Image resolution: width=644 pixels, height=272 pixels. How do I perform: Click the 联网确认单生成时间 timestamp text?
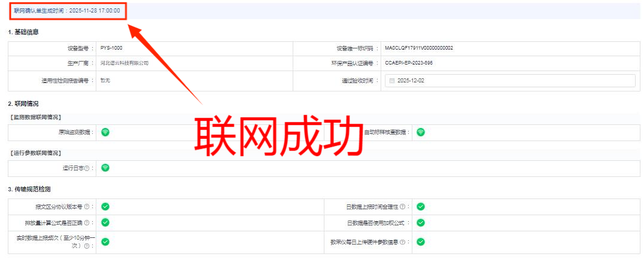(x=66, y=11)
